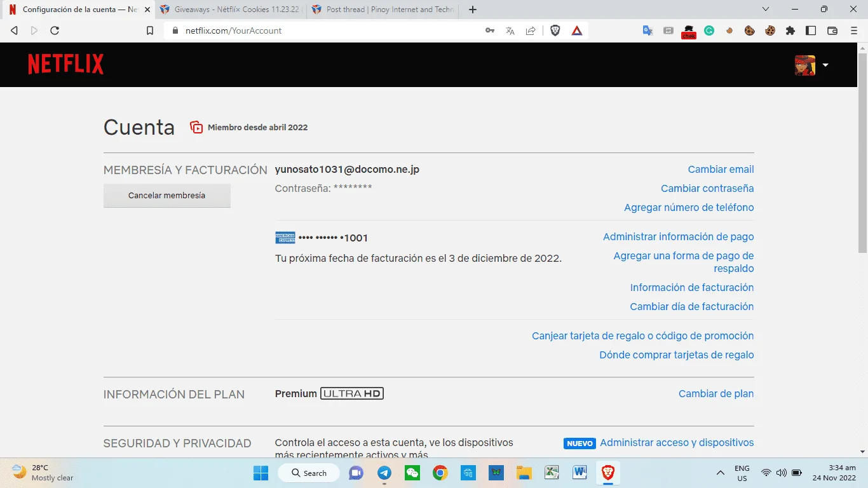Open Brave Rewards triangle icon
The image size is (868, 488).
(x=577, y=30)
